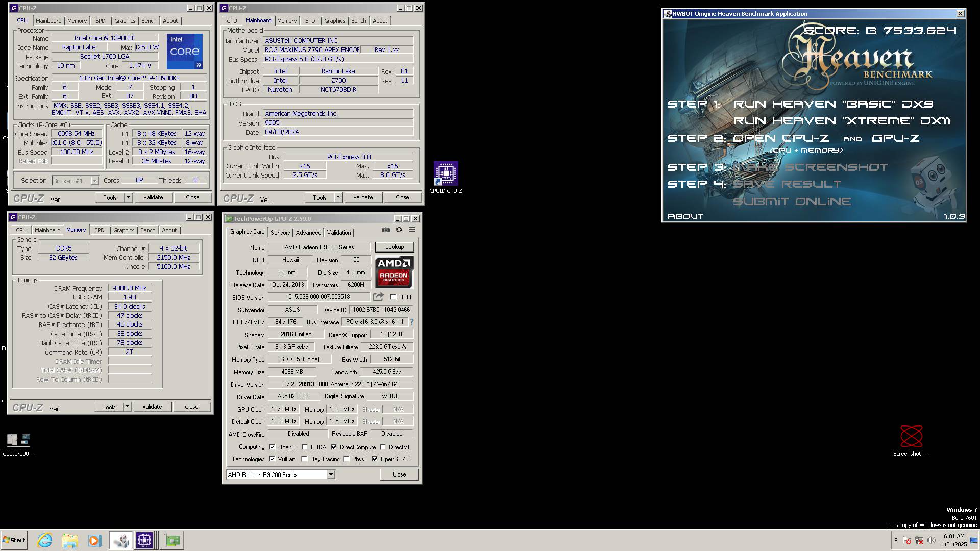Image resolution: width=980 pixels, height=551 pixels.
Task: Click Run Heaven "Basic" DX9 link
Action: tap(833, 104)
